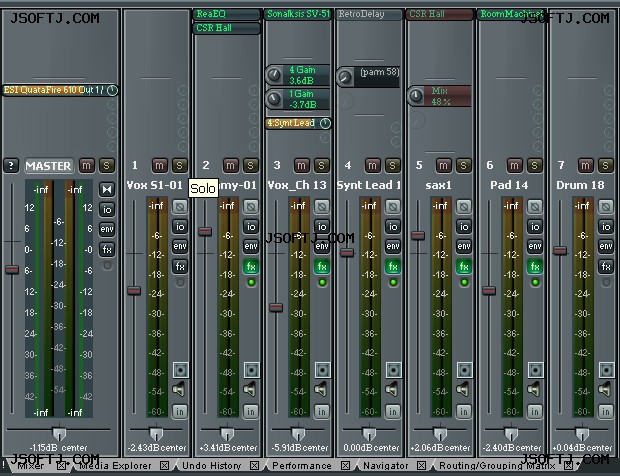This screenshot has width=620, height=476.
Task: Click the ESI QuataFire 610 Out hardware send
Action: [x=60, y=90]
